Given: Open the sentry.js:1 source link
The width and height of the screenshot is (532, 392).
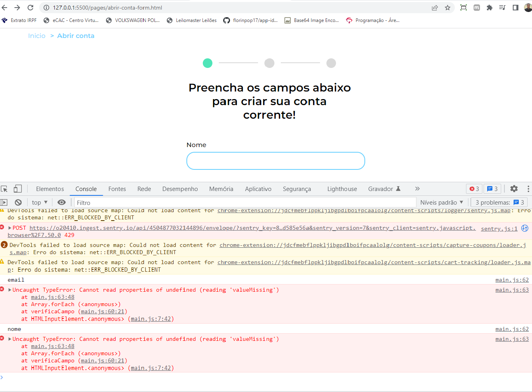Looking at the screenshot, I should pos(499,229).
